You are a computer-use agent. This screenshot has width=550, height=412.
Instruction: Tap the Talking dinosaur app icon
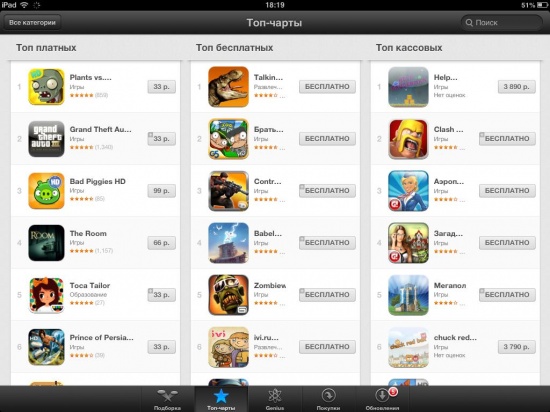click(228, 87)
